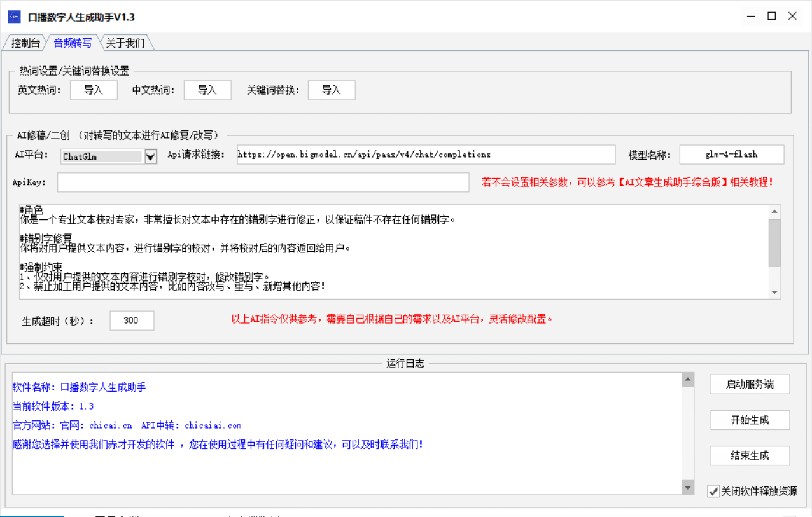The image size is (812, 517).
Task: Click 启动服务端 button
Action: click(750, 384)
